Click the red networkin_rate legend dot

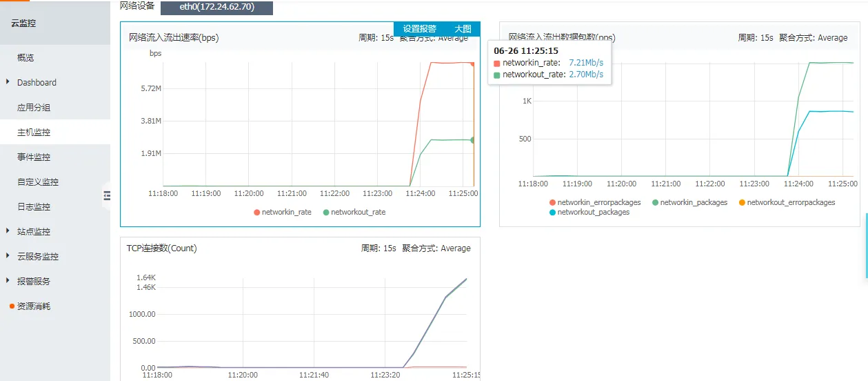coord(257,212)
